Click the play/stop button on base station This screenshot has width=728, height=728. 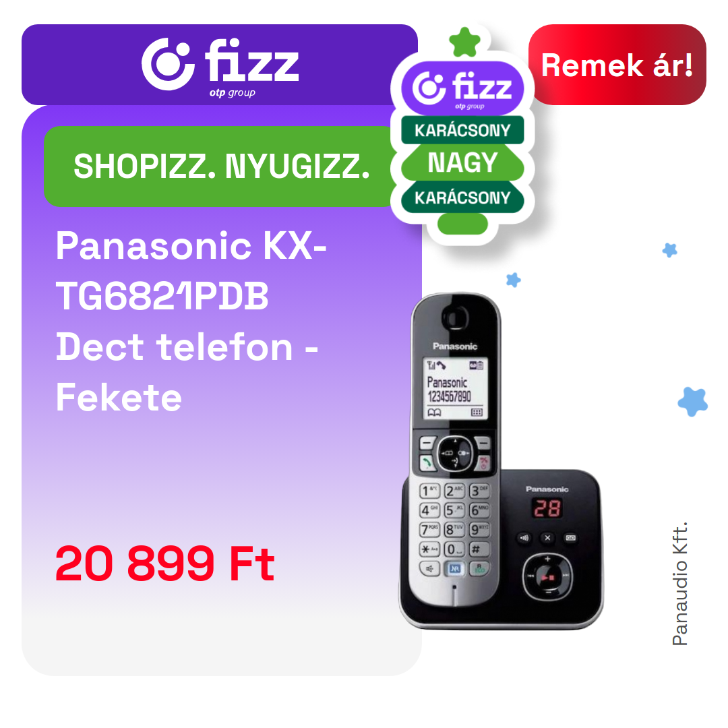(x=548, y=577)
